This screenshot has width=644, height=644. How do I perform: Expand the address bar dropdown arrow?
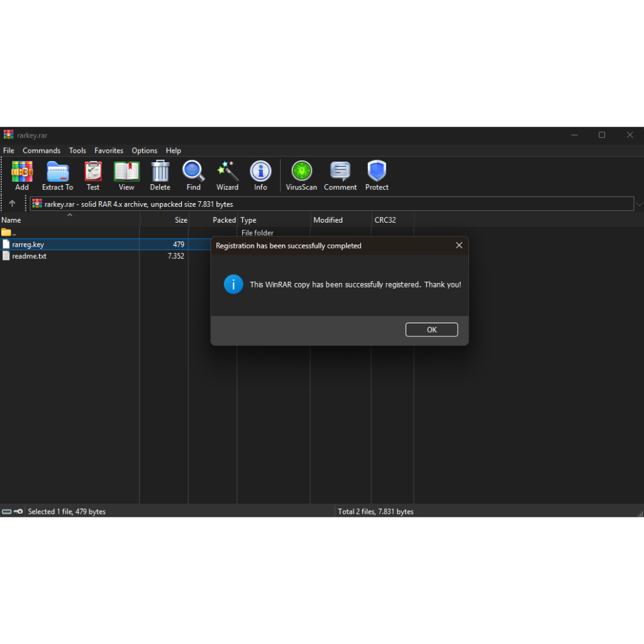pyautogui.click(x=639, y=204)
